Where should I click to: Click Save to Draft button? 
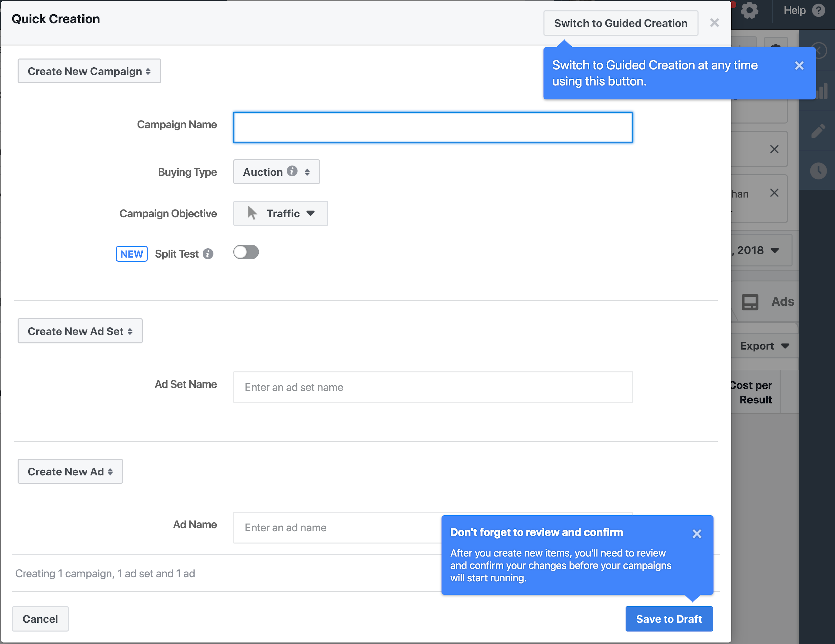[x=669, y=619]
